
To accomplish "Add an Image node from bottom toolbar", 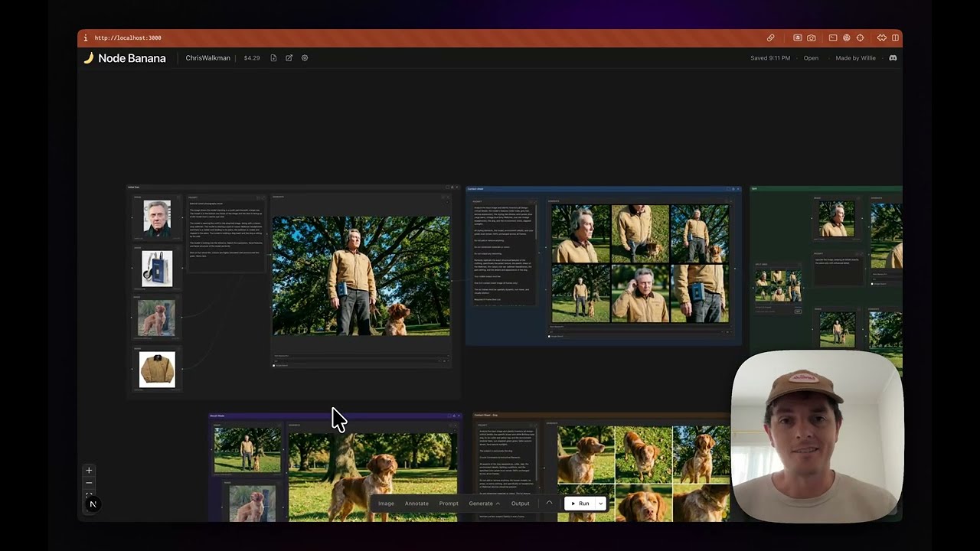I will 386,504.
